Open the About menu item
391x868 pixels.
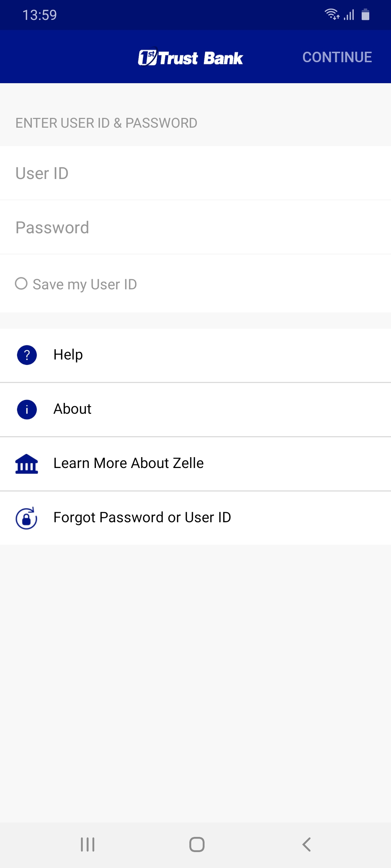[x=195, y=409]
